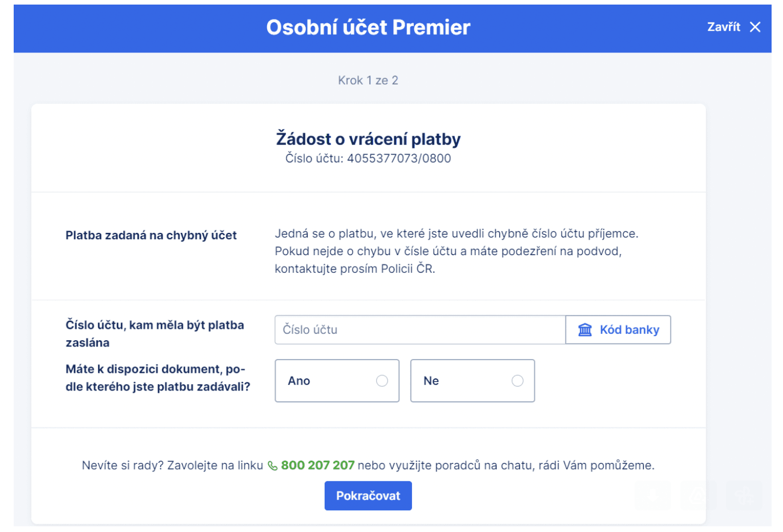The height and width of the screenshot is (532, 783).
Task: Focus the Číslo účtu input field
Action: point(420,330)
